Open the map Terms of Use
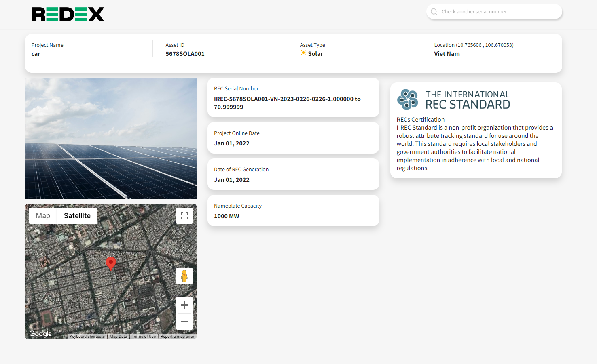This screenshot has width=597, height=364. click(x=144, y=337)
